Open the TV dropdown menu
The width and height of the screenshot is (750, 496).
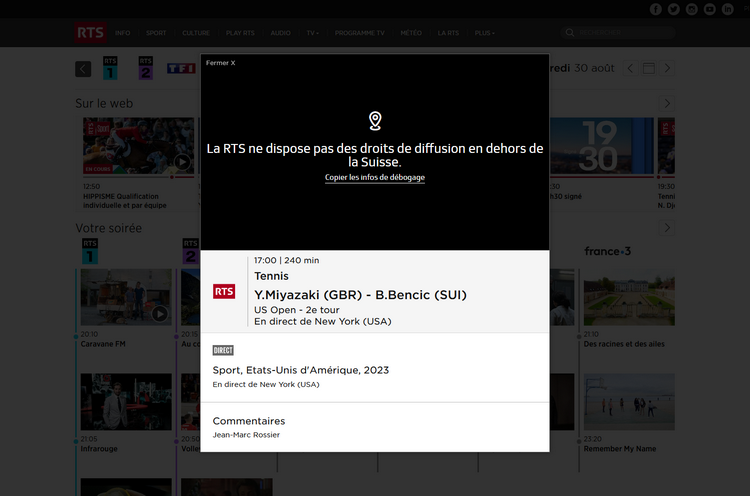[x=312, y=33]
